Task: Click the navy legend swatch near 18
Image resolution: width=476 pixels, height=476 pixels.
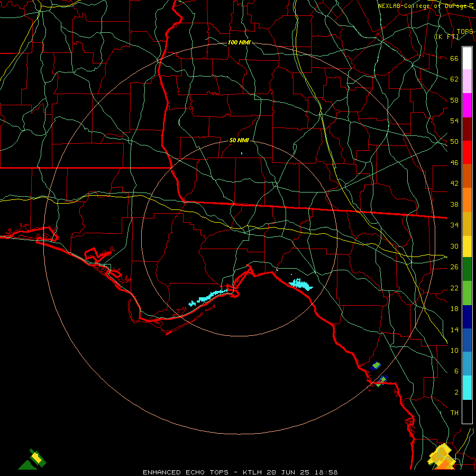Action: [x=467, y=317]
